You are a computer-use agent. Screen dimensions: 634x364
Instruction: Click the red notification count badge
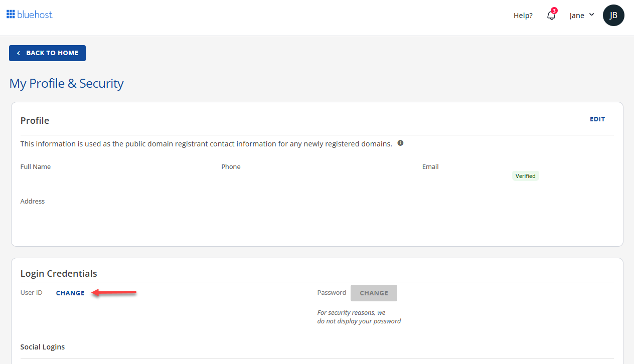554,11
